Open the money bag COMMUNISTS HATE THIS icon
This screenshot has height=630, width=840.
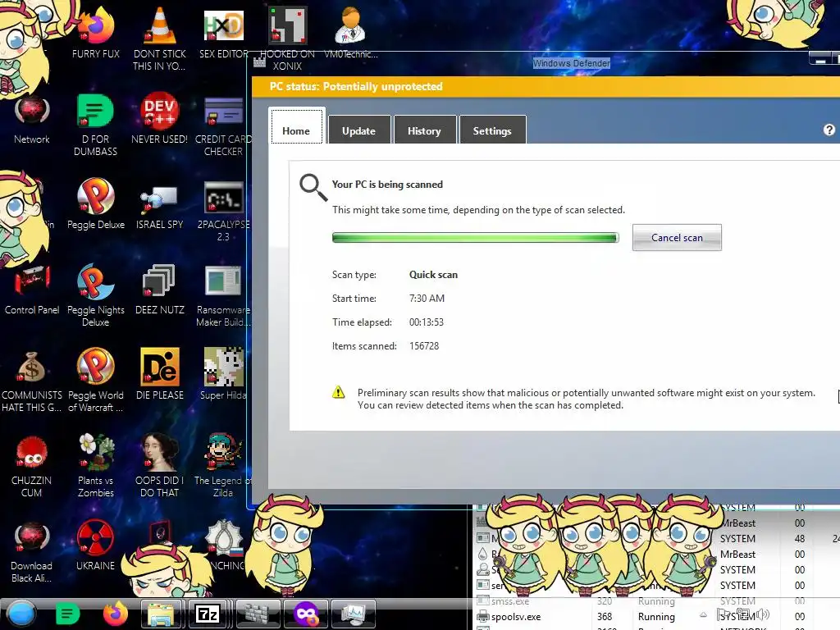click(32, 367)
